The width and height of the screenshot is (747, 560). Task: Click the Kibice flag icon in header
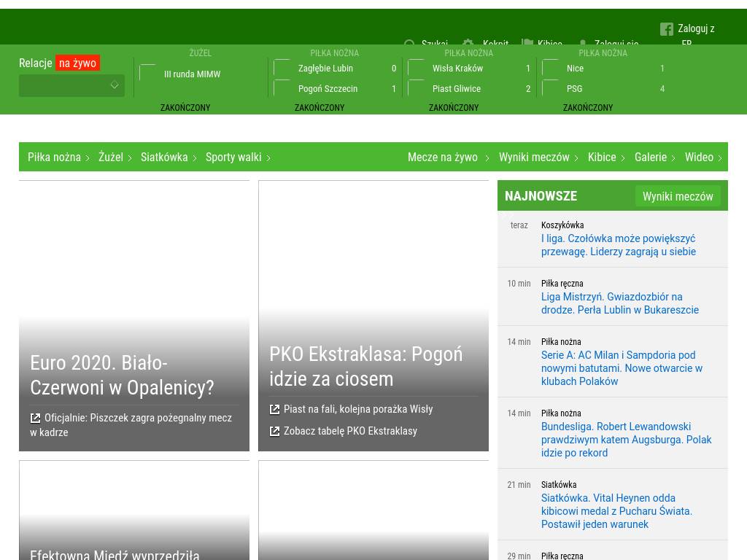(527, 44)
